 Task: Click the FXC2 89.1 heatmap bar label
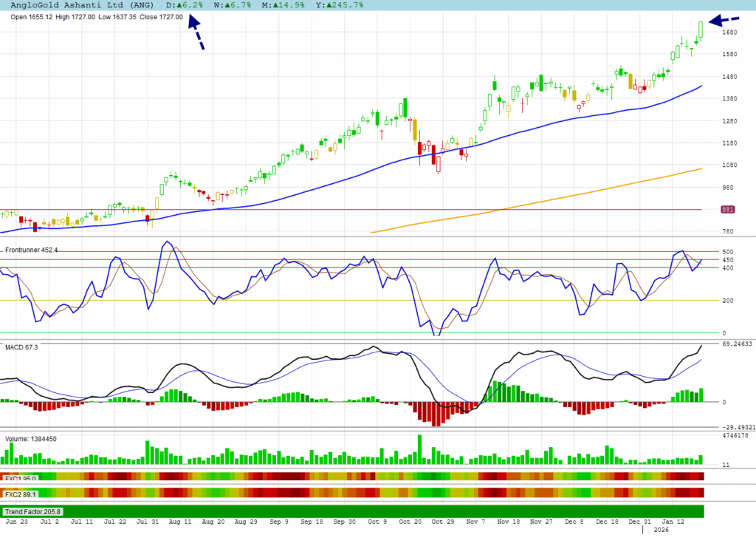coord(19,493)
